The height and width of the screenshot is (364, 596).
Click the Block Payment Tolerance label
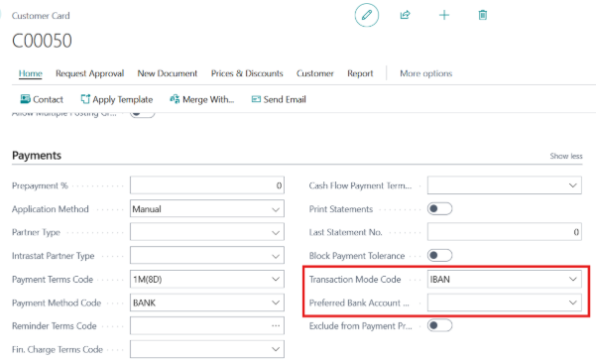click(357, 256)
